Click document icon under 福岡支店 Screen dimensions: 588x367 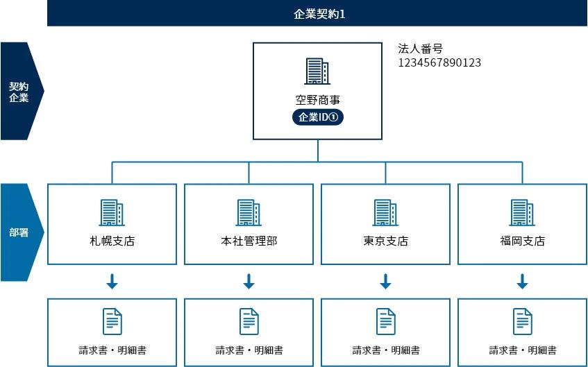522,321
